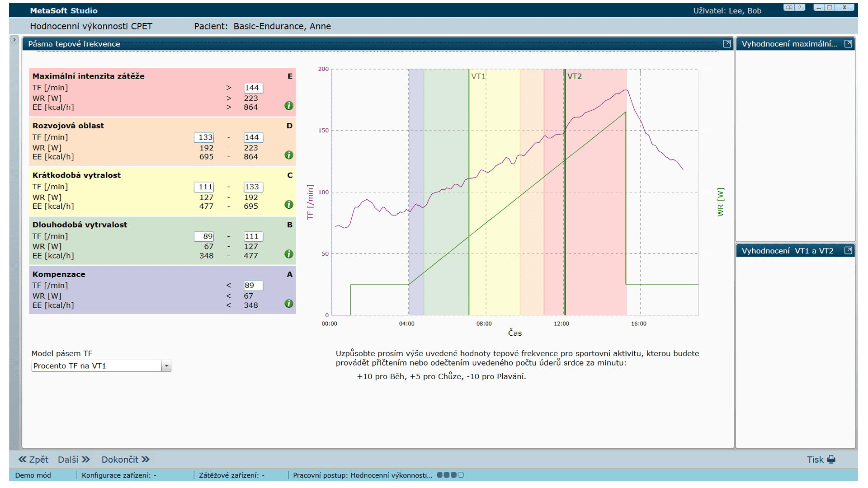Pop out the Vyhodnocení maximální panel
This screenshot has height=488, width=868.
(x=848, y=44)
